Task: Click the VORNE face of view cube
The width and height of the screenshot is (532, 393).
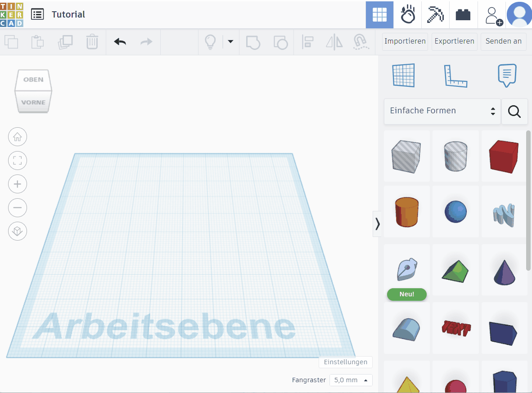Action: [33, 102]
